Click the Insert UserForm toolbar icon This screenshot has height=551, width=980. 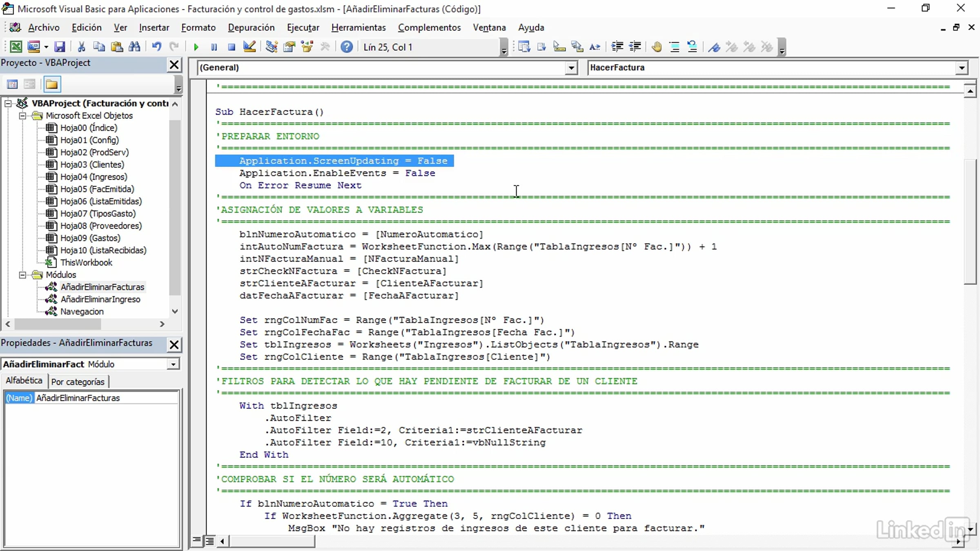[x=33, y=47]
